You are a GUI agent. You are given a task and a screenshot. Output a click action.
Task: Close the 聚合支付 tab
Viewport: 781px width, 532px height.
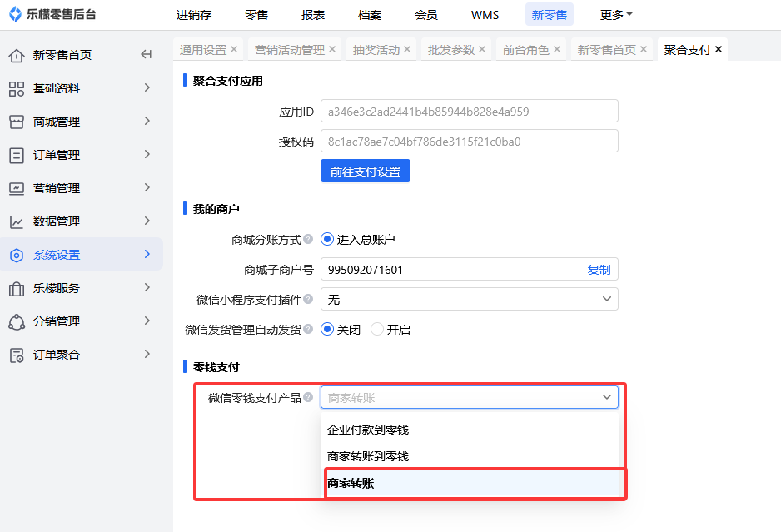(719, 49)
